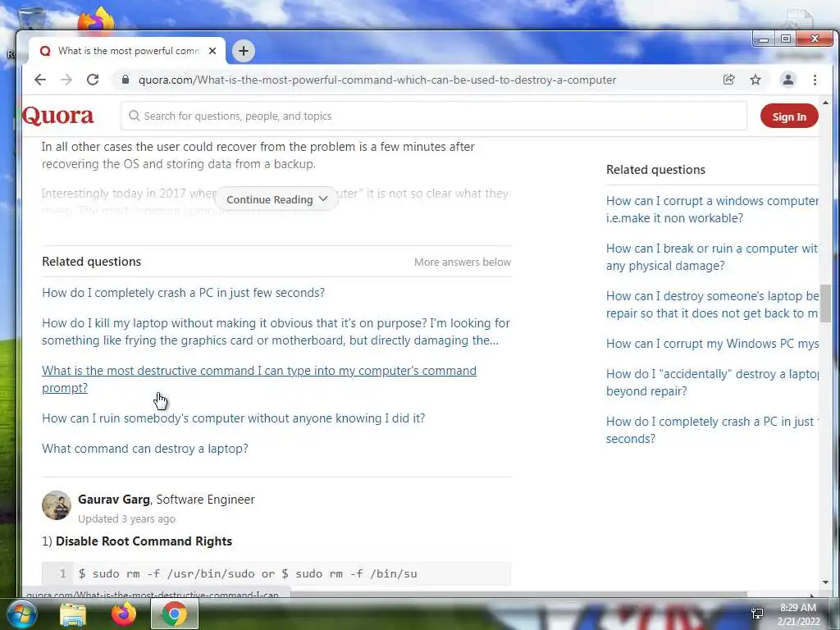Click the search magnifier icon
Screen dimensions: 840x630
click(134, 116)
